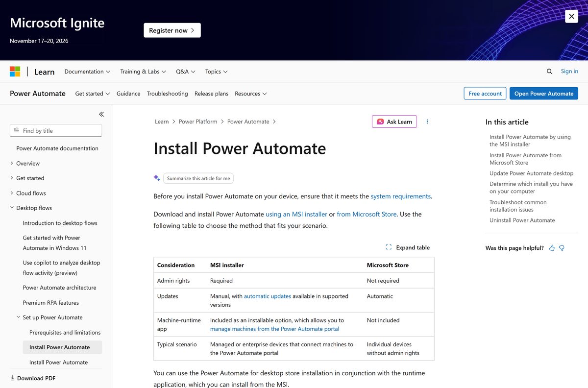Click the Learn site title
The height and width of the screenshot is (388, 588).
click(44, 72)
